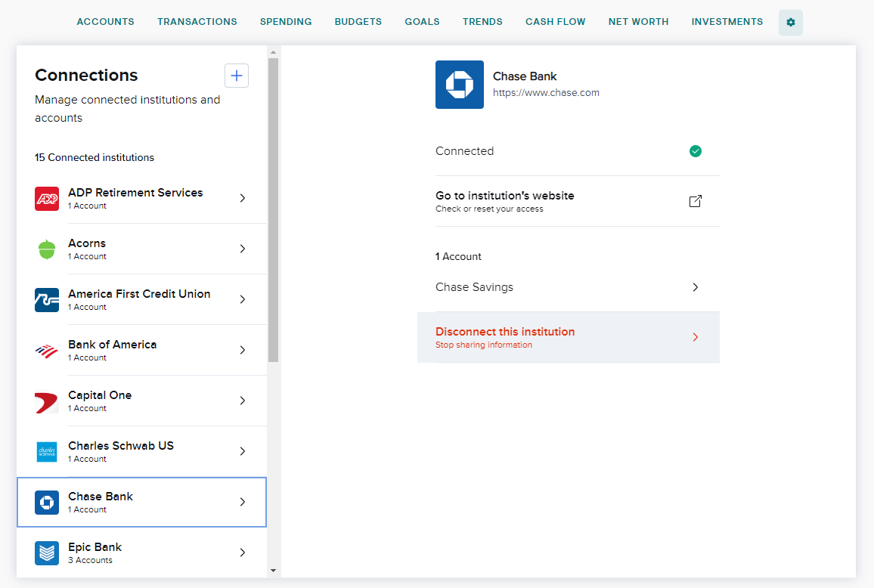Click Disconnect this institution
This screenshot has height=588, width=874.
pyautogui.click(x=569, y=337)
